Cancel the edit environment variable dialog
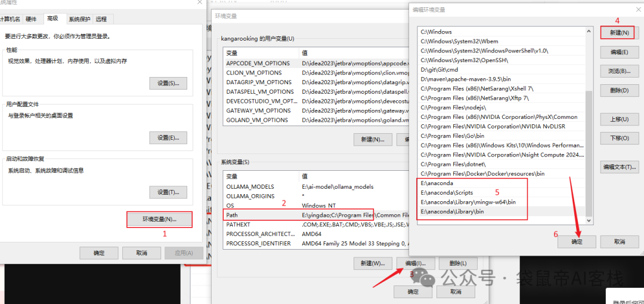Image resolution: width=644 pixels, height=304 pixels. point(620,241)
